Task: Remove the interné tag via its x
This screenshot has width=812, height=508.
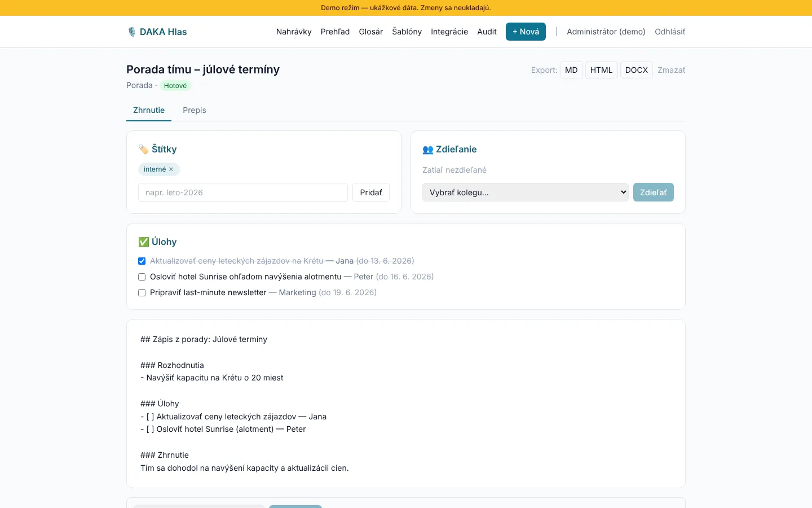Action: [171, 169]
